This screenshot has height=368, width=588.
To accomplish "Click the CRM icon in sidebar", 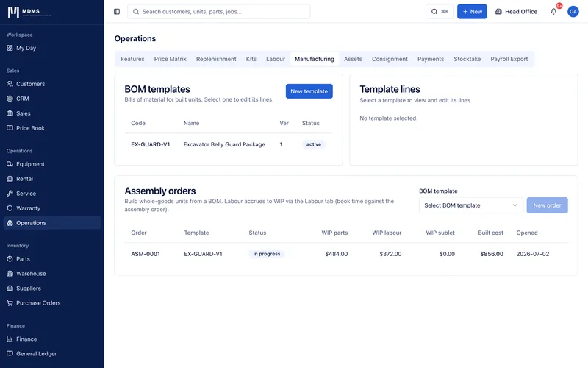I will (10, 99).
